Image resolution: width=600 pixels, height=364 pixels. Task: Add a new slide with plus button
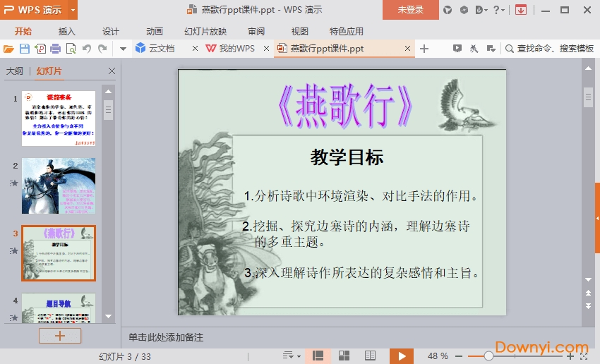tap(60, 336)
